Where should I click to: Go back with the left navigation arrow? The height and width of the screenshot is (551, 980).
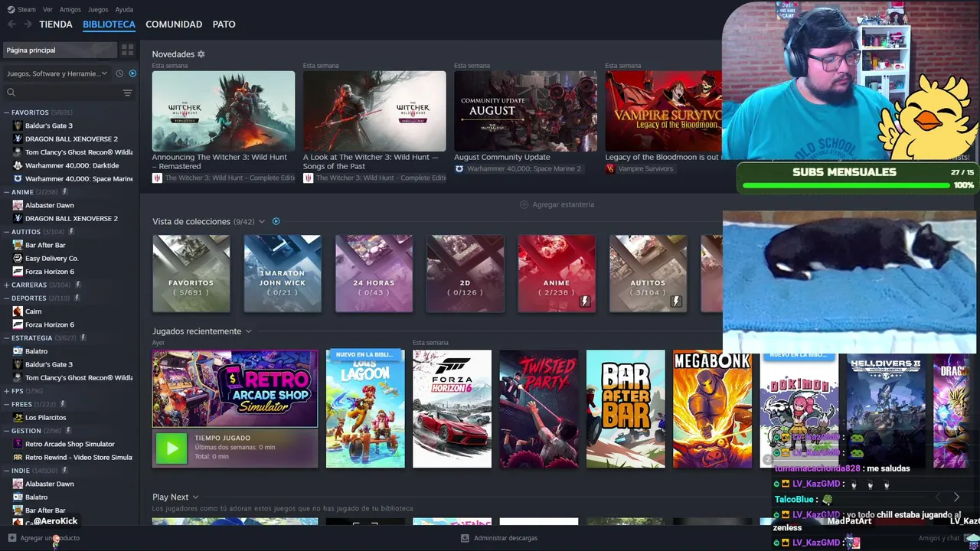point(11,24)
